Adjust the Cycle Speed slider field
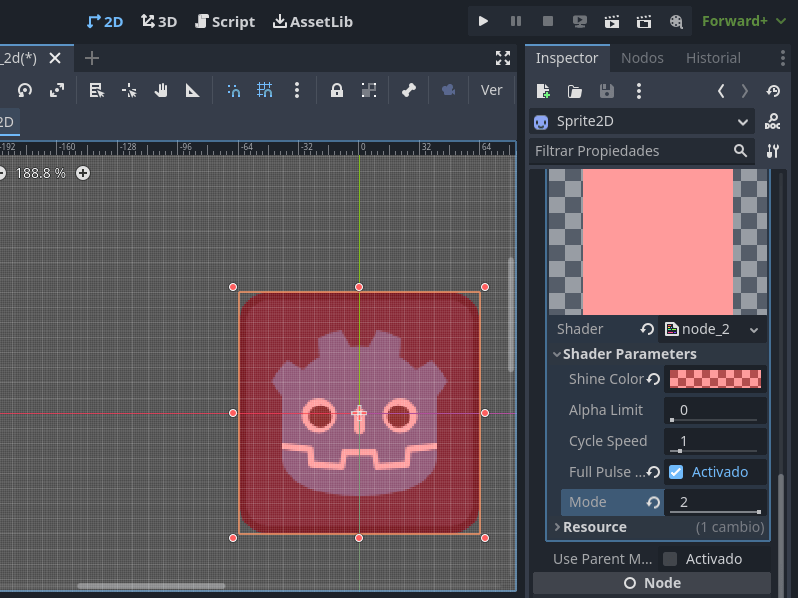798x598 pixels. [x=715, y=441]
